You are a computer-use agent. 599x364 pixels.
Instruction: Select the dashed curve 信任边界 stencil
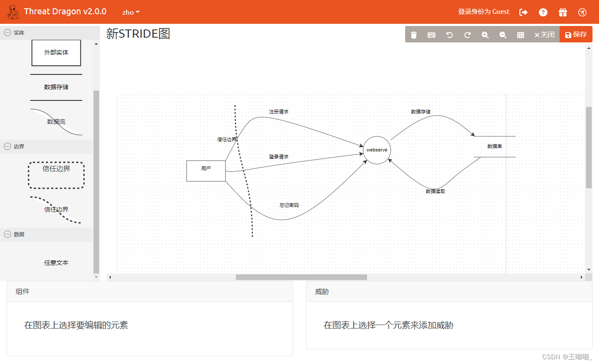pyautogui.click(x=56, y=210)
